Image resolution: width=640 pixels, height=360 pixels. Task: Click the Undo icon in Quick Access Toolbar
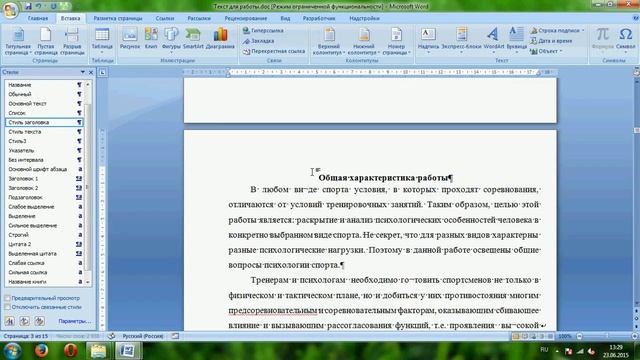[39, 6]
